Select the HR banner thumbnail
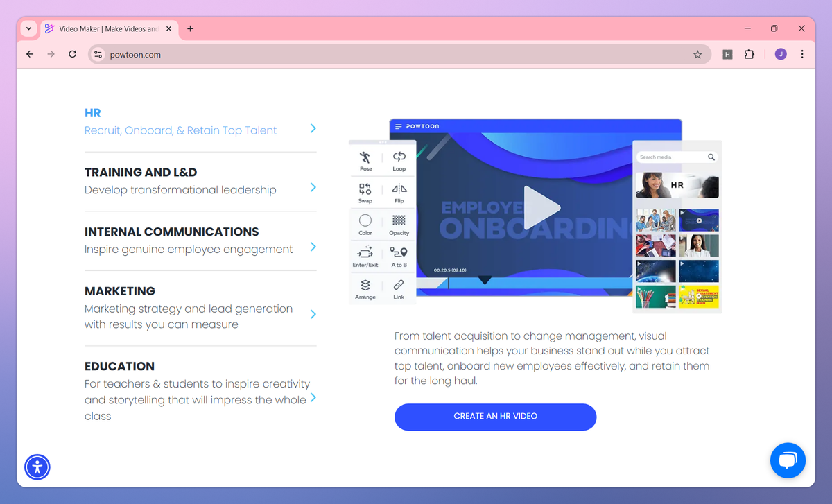832x504 pixels. 677,185
